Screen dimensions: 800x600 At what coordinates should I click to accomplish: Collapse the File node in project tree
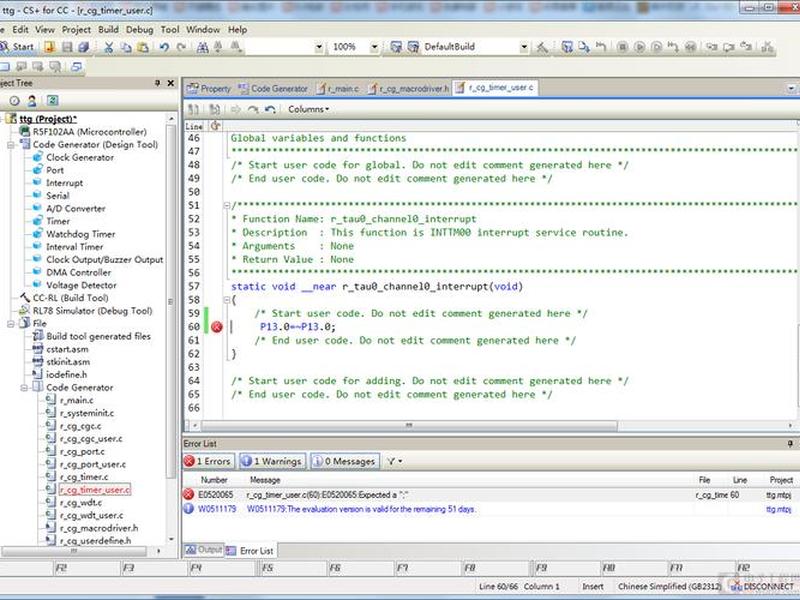pyautogui.click(x=10, y=323)
